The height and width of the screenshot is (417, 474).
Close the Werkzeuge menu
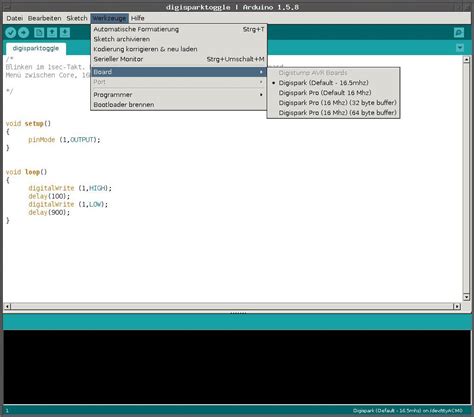pos(110,18)
